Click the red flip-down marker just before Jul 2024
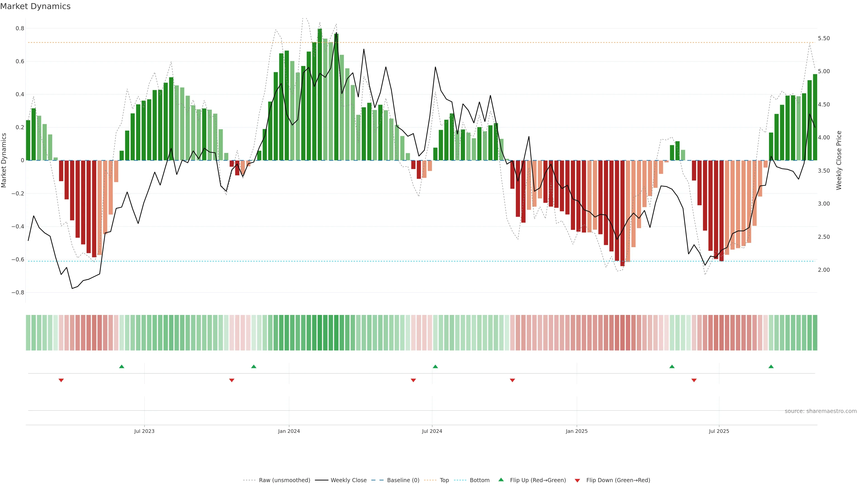Screen dimensions: 868x488 coord(413,380)
